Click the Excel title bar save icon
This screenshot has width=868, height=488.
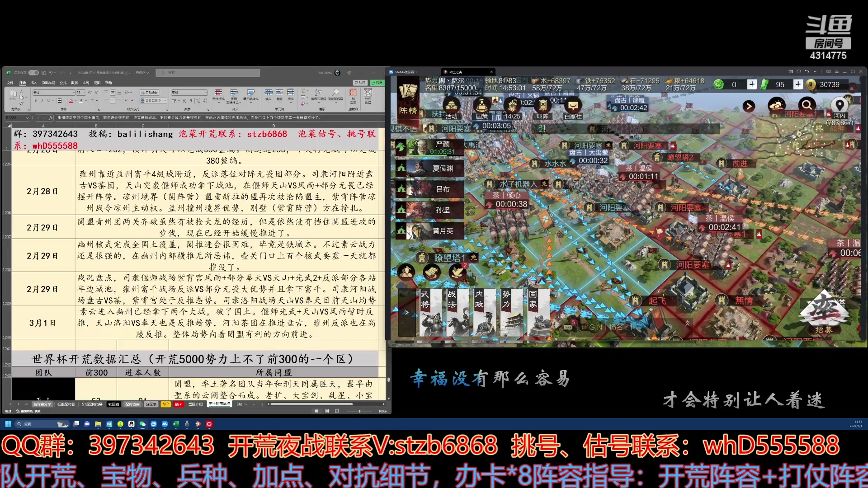click(43, 73)
